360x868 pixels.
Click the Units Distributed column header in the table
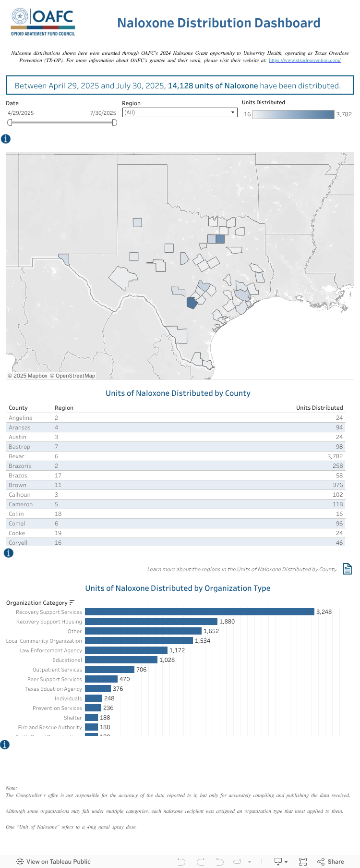pos(319,408)
